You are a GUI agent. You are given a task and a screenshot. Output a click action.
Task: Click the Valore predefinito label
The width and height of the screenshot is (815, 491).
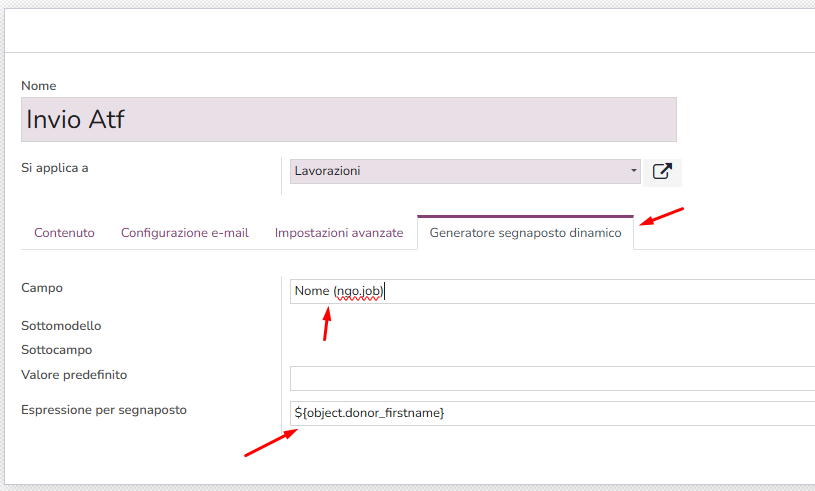pyautogui.click(x=74, y=375)
